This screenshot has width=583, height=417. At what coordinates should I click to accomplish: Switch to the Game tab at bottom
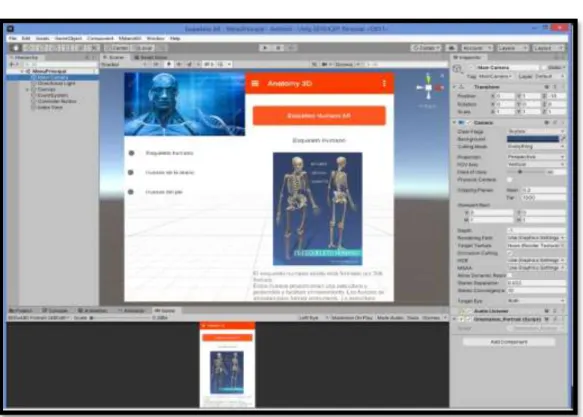point(165,310)
